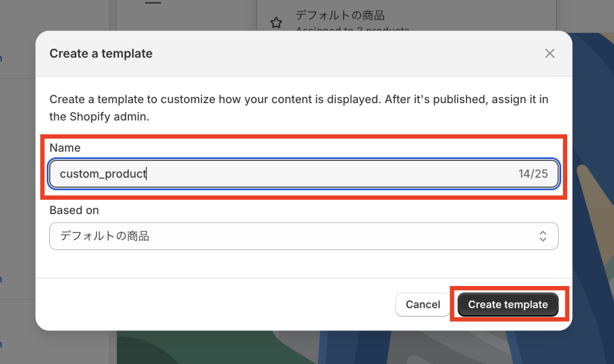This screenshot has width=614, height=364.
Task: Close the Create a template dialog
Action: 550,53
